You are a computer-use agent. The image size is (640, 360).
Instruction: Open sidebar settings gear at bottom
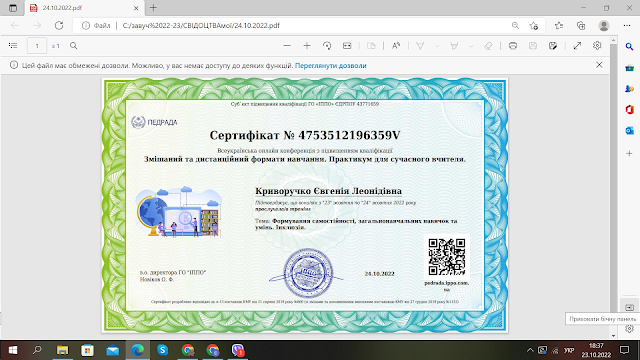click(x=629, y=329)
